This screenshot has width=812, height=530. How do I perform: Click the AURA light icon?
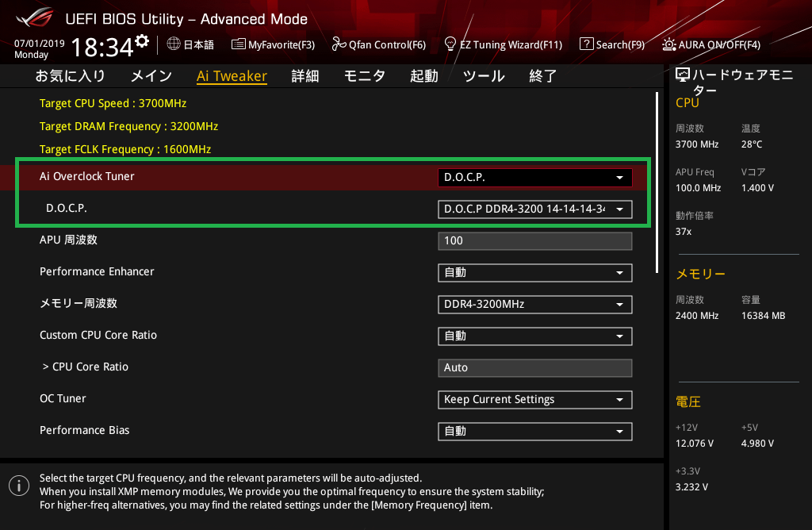668,44
